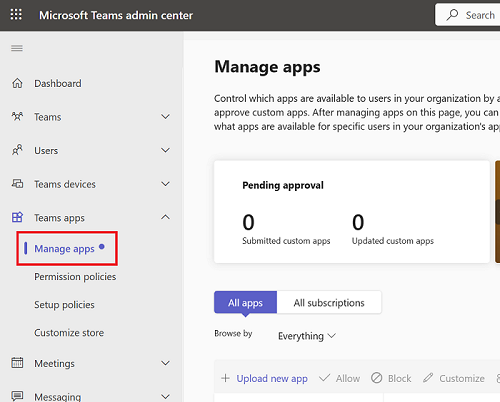Click the Block circle icon

pyautogui.click(x=377, y=378)
